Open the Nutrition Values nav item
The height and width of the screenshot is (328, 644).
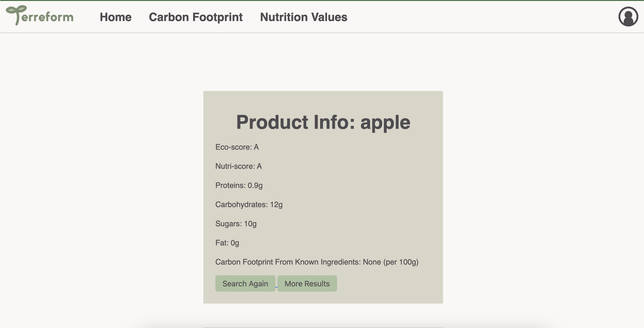[304, 17]
